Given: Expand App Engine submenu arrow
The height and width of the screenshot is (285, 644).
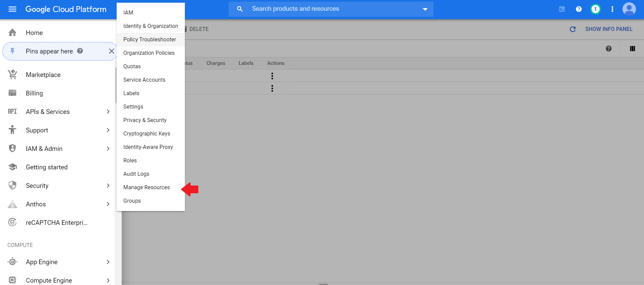Looking at the screenshot, I should (108, 262).
